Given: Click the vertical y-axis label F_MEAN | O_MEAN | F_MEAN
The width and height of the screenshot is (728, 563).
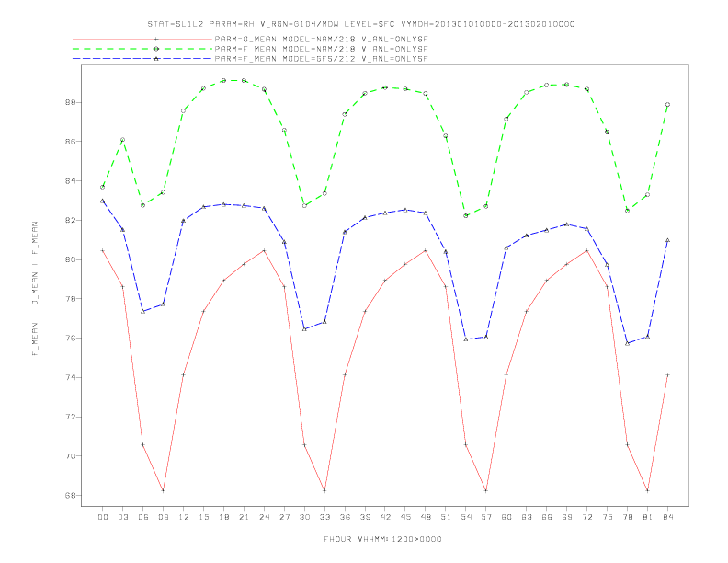Looking at the screenshot, I should (x=35, y=289).
